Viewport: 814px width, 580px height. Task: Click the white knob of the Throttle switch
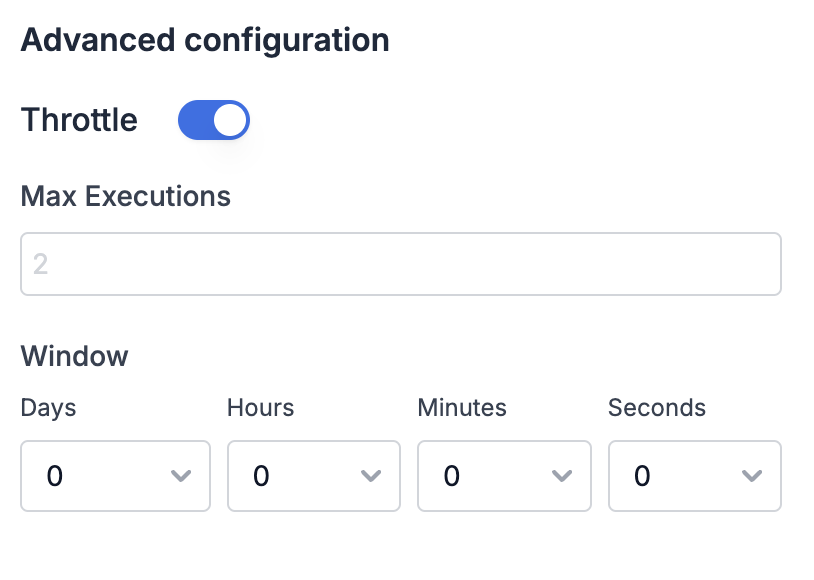click(x=230, y=120)
